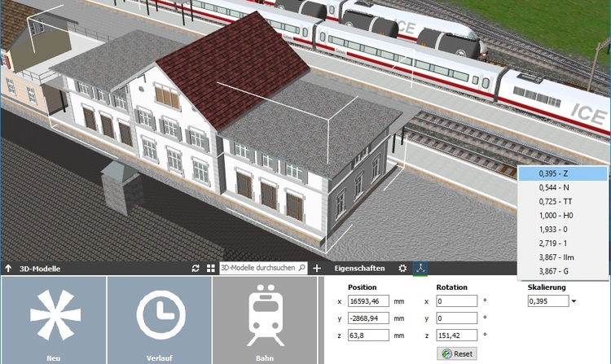Click the search magnifier icon
This screenshot has height=364, width=611.
(302, 268)
